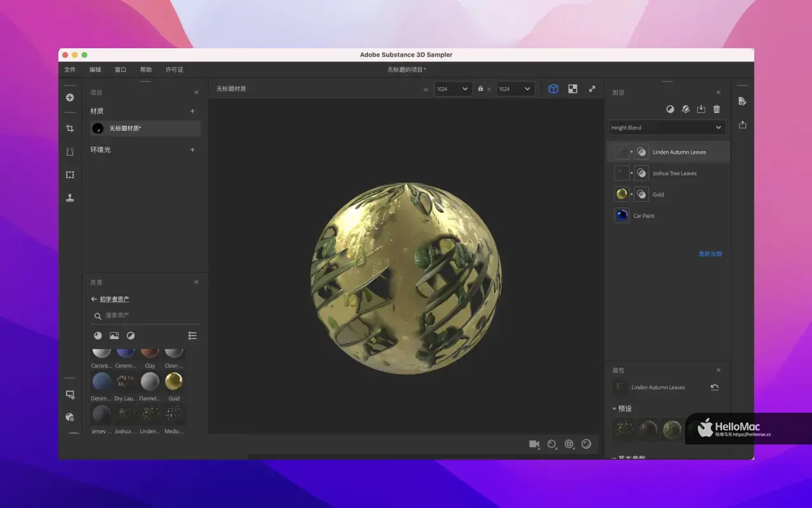Select the Gold layer
Viewport: 812px width, 508px height.
667,194
